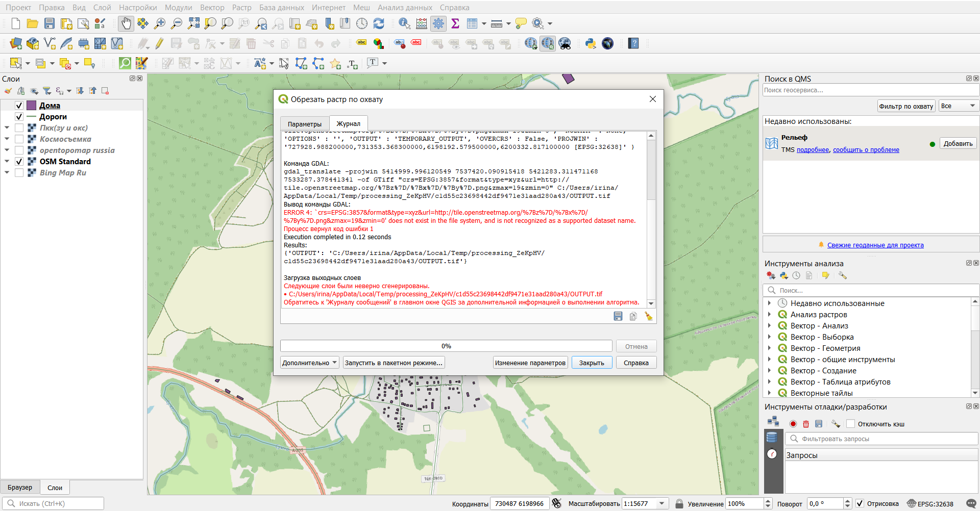
Task: Clear the log with broom icon
Action: (x=648, y=316)
